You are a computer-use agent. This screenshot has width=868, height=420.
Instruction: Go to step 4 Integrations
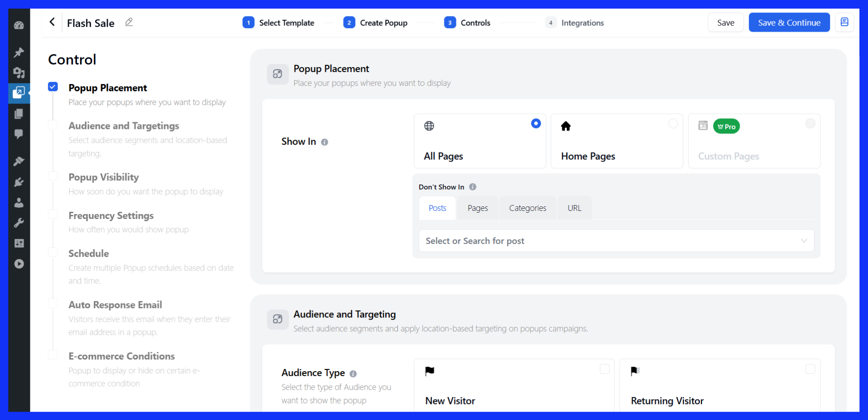[574, 22]
